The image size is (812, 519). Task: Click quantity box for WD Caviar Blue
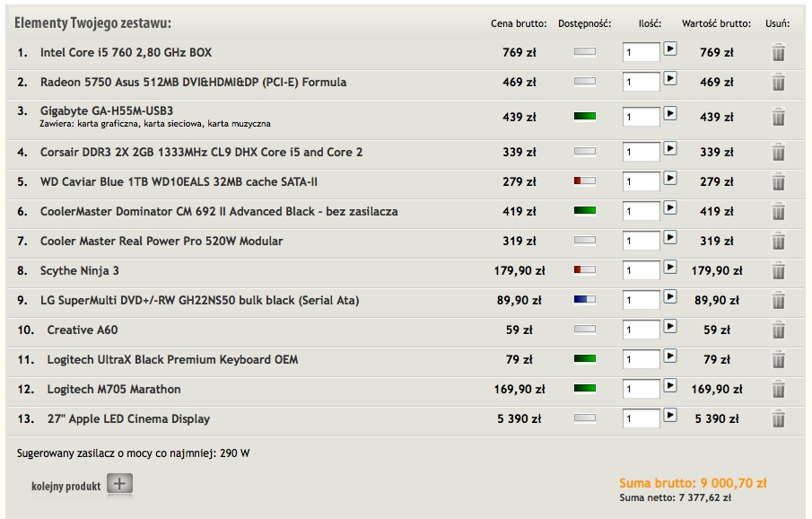click(642, 181)
